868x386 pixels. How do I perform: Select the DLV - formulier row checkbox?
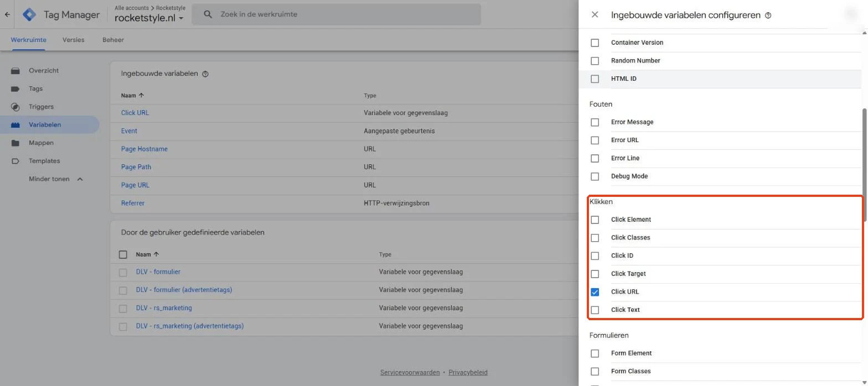(123, 273)
